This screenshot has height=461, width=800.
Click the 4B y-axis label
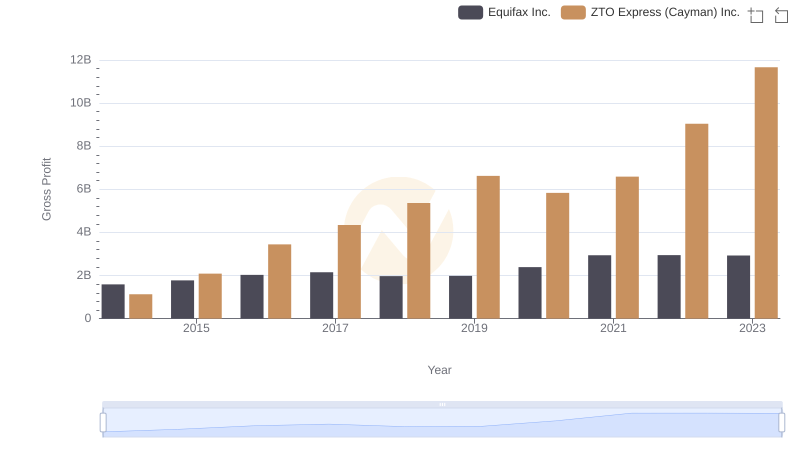coord(84,232)
